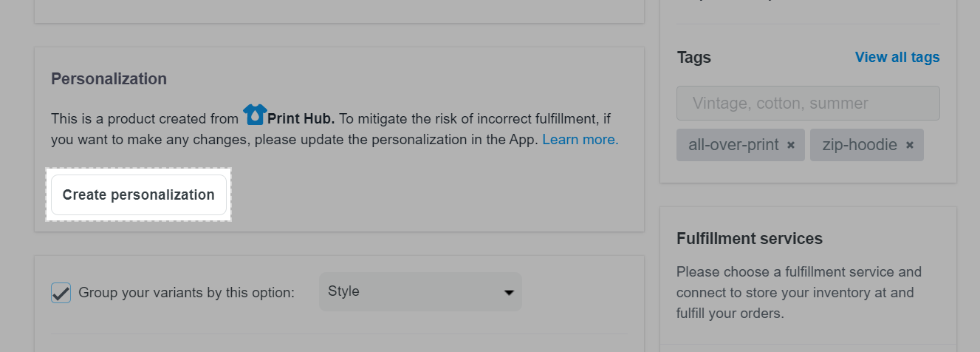Image resolution: width=980 pixels, height=352 pixels.
Task: Click the fulfillment service description paragraph
Action: (799, 292)
